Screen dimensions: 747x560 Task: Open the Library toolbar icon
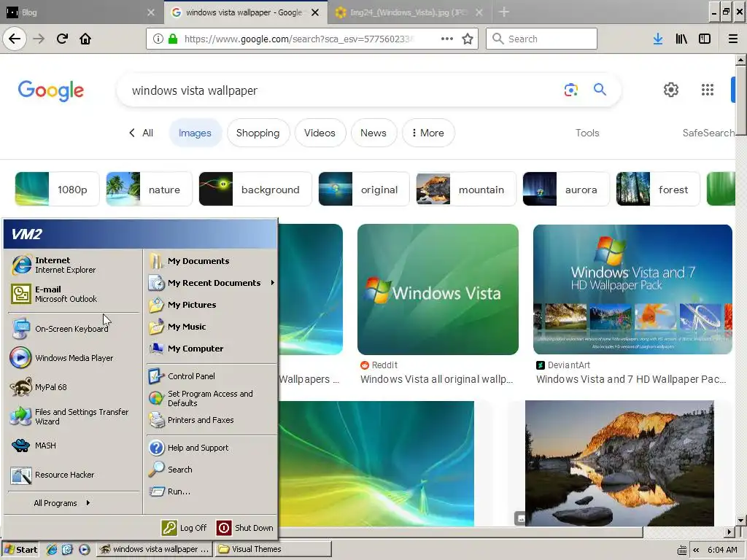pyautogui.click(x=681, y=39)
